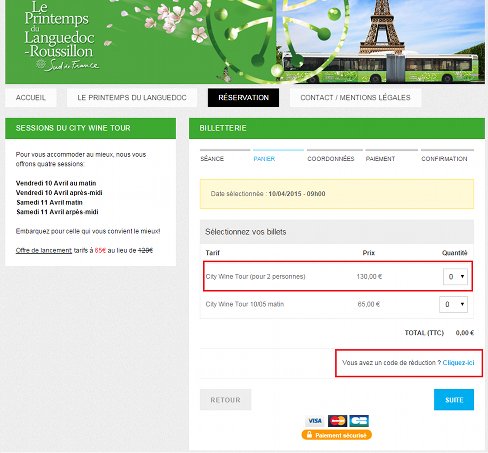Select the Réservation menu tab
The height and width of the screenshot is (453, 488).
243,98
